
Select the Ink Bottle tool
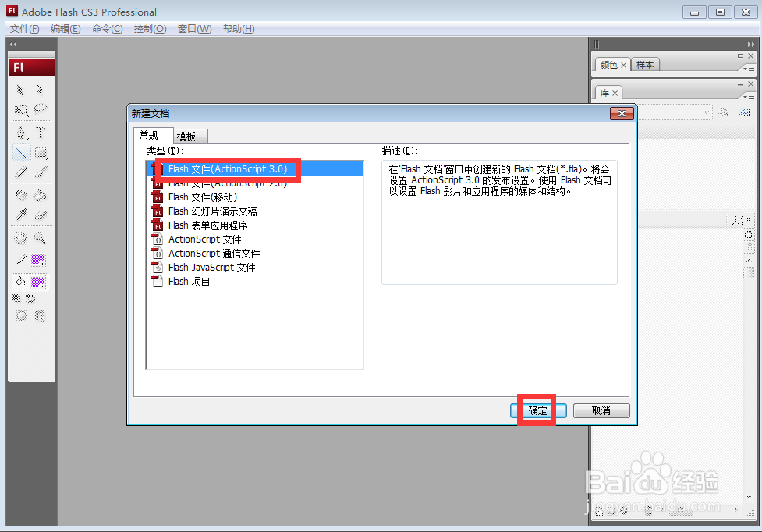coord(21,195)
